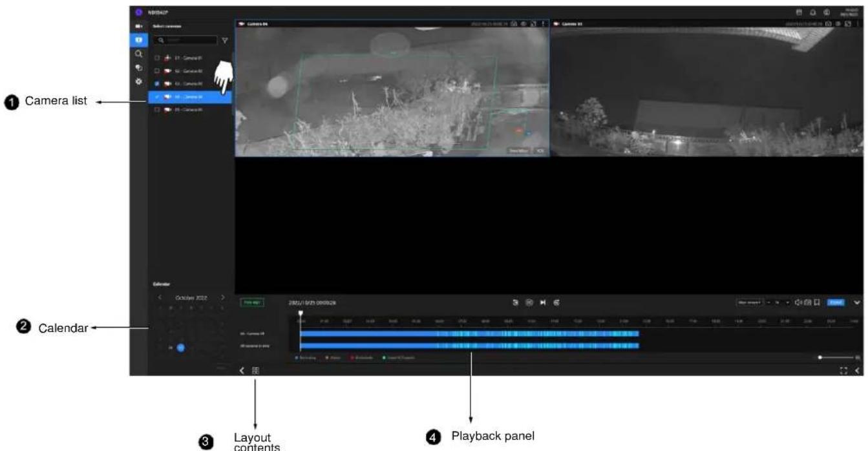The height and width of the screenshot is (451, 868).
Task: Open the playback speed dropdown
Action: [x=778, y=302]
